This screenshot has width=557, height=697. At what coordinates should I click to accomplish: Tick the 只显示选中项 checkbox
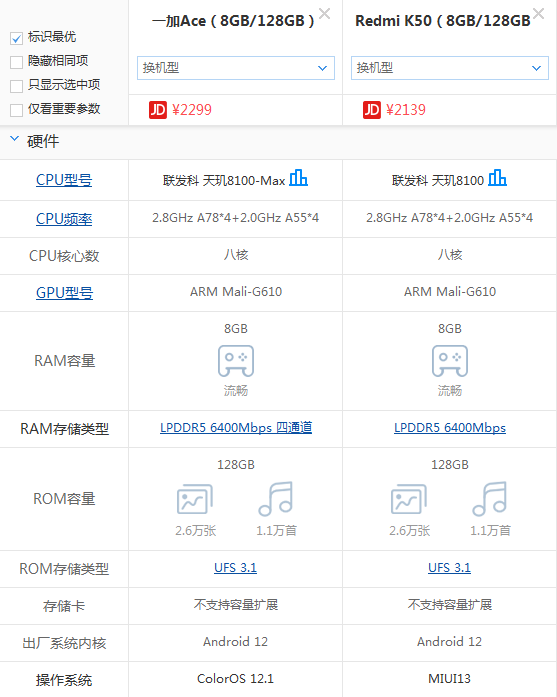click(x=16, y=86)
